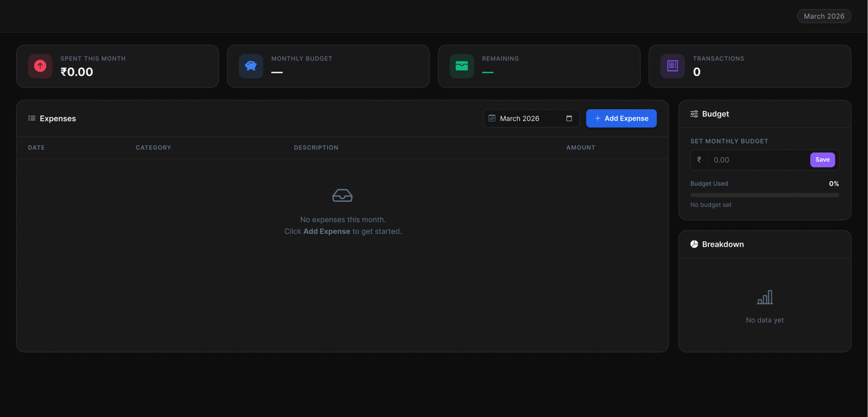The image size is (868, 417).
Task: Click the rupee symbol in budget input
Action: (x=699, y=160)
